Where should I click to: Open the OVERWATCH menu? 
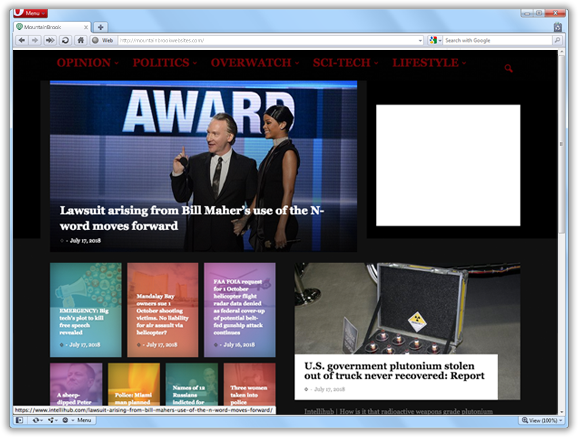(x=255, y=63)
